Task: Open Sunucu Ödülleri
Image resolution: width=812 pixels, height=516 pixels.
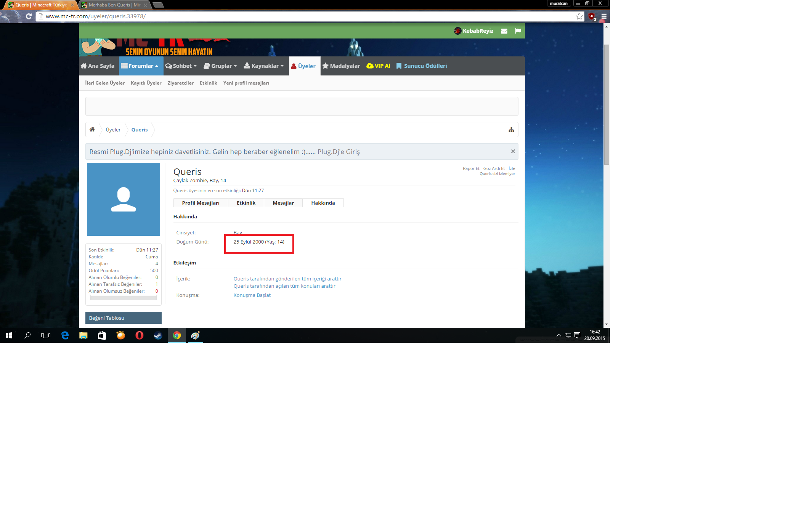Action: 422,66
